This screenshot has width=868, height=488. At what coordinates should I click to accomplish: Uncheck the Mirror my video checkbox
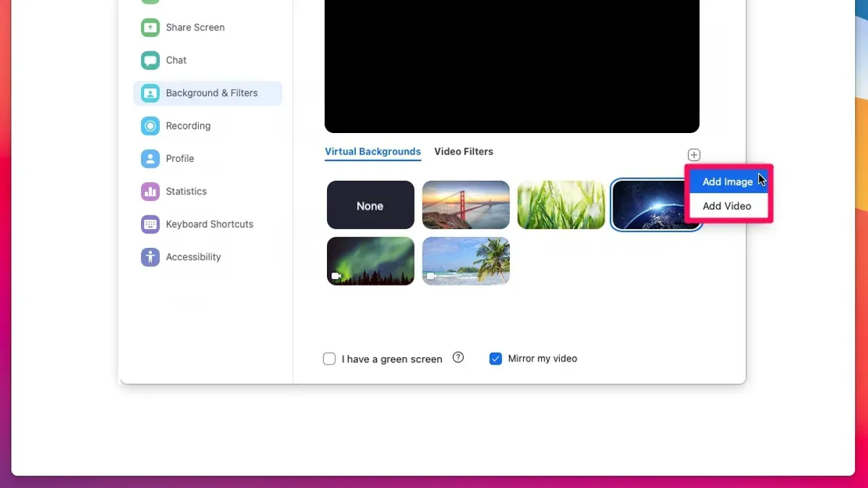pos(495,359)
